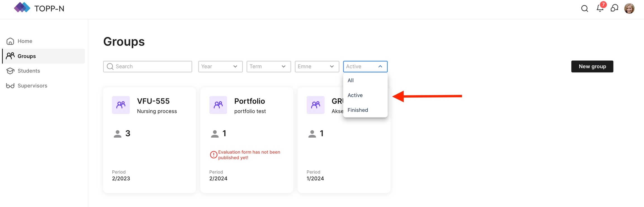
Task: Open the search magnifier in header
Action: point(584,8)
